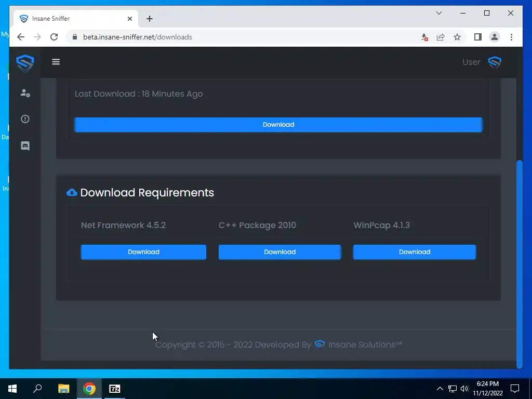Click the blocked download icon in the address bar
Viewport: 532px width, 399px height.
coord(424,37)
